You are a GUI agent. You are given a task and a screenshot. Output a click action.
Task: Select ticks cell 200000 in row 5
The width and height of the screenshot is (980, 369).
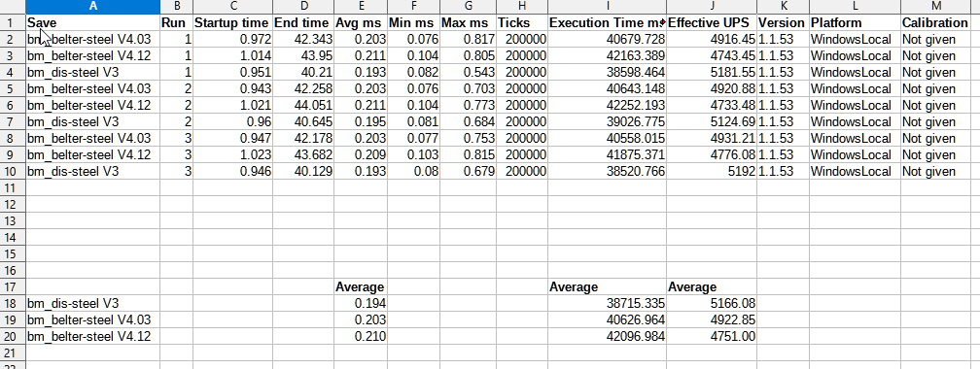tap(522, 88)
